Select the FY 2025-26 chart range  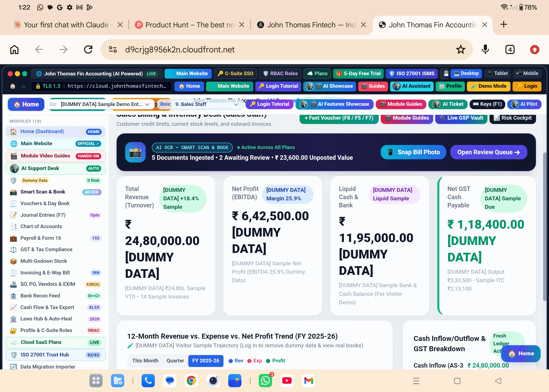206,361
